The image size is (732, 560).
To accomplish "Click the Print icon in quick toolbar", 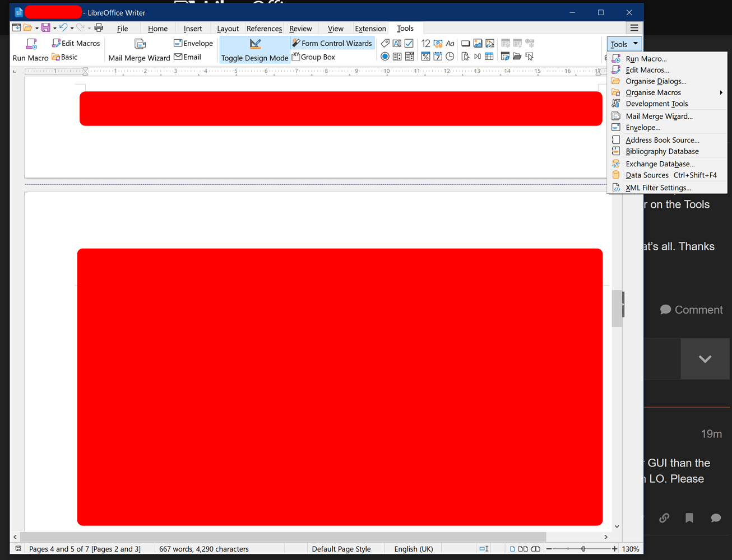I will click(x=99, y=27).
